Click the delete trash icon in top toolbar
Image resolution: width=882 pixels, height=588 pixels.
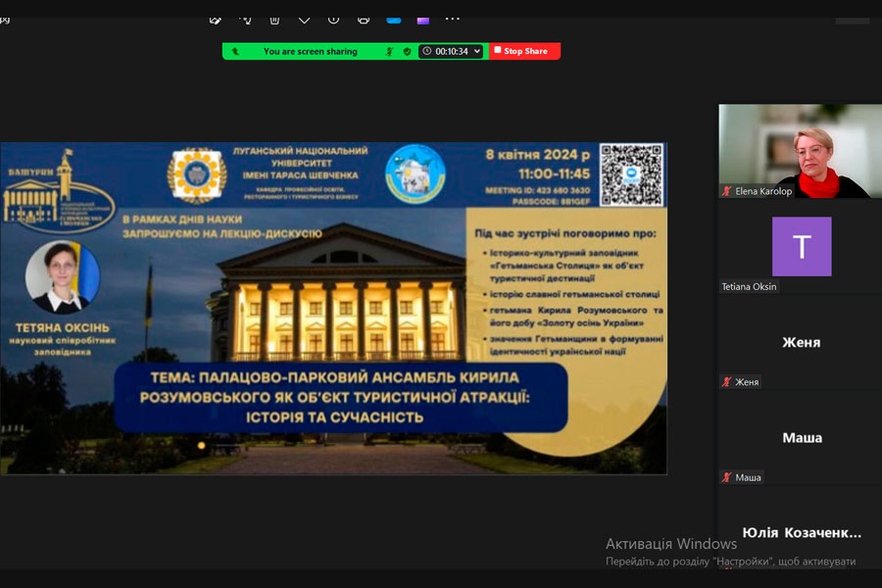274,20
